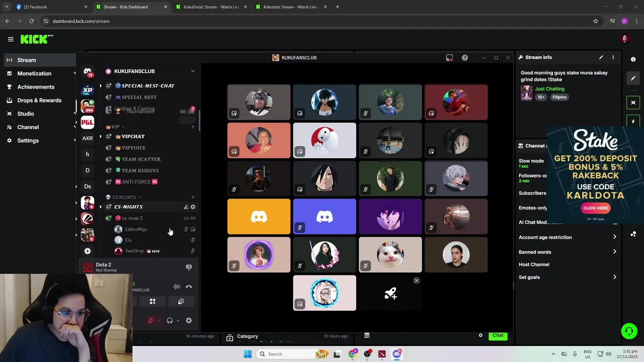Image resolution: width=644 pixels, height=362 pixels.
Task: Open the clock showing 1:31 pm
Action: click(626, 354)
